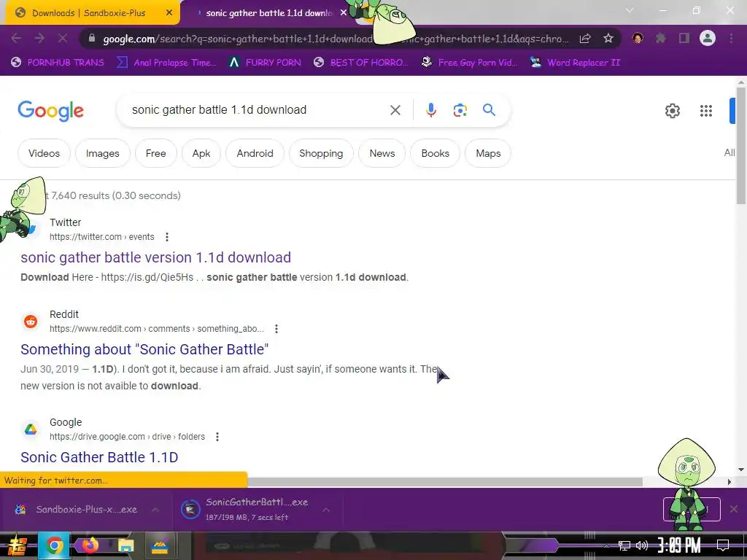Open the tab search dropdown arrow
747x560 pixels.
630,10
